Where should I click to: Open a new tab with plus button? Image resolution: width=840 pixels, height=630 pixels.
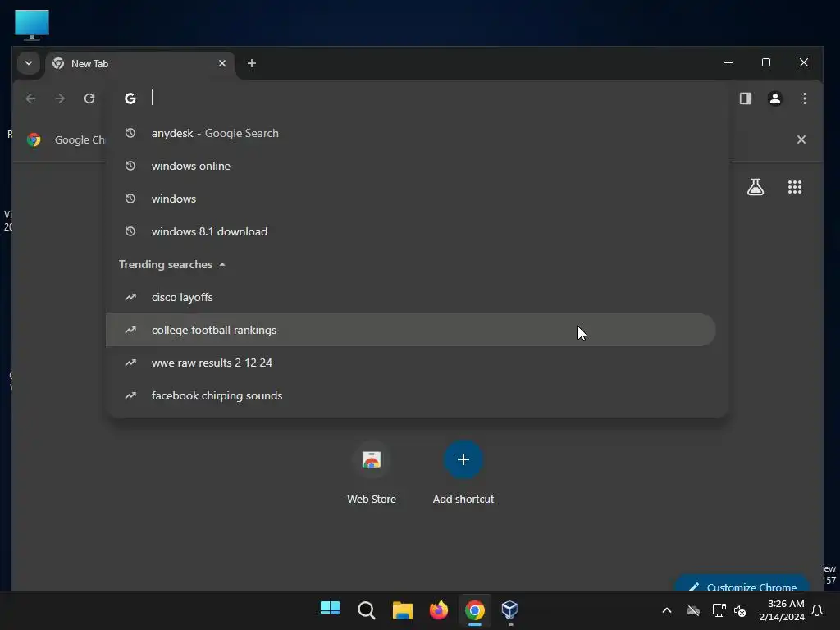coord(252,63)
